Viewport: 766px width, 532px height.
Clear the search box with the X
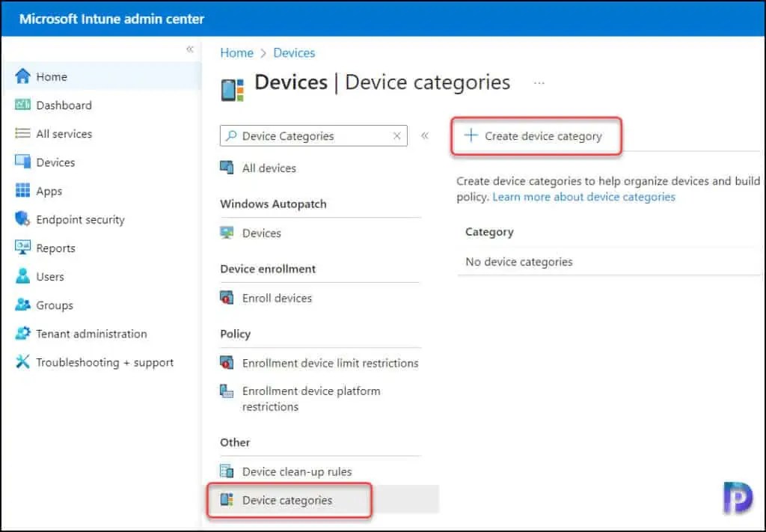click(397, 135)
